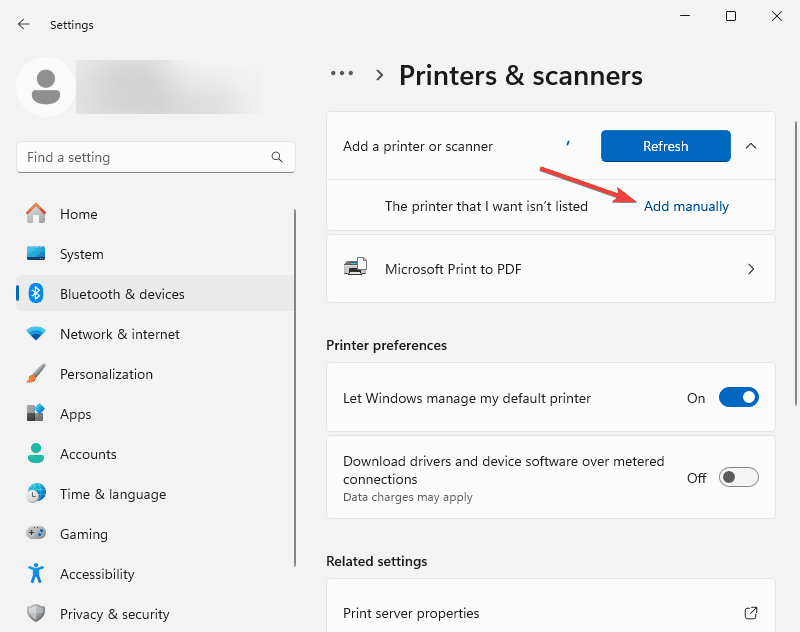Click the Refresh button
The image size is (800, 632).
pyautogui.click(x=665, y=146)
